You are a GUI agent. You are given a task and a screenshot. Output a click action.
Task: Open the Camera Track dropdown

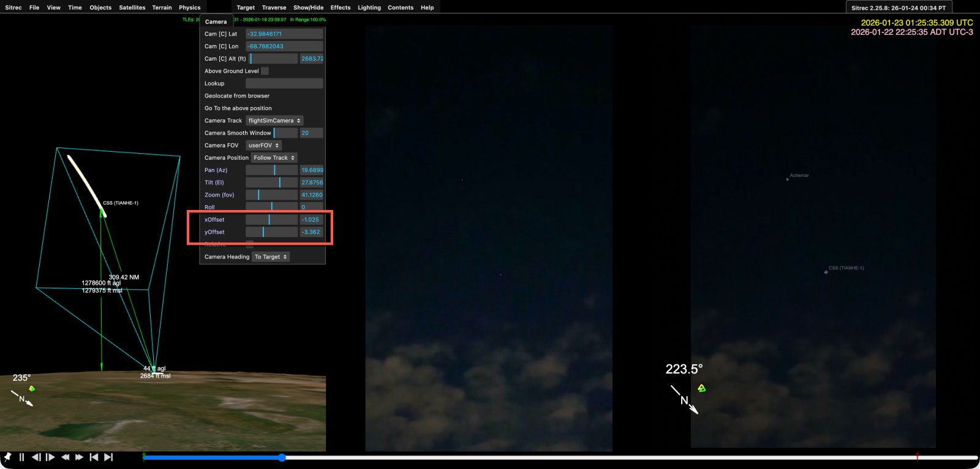(274, 121)
